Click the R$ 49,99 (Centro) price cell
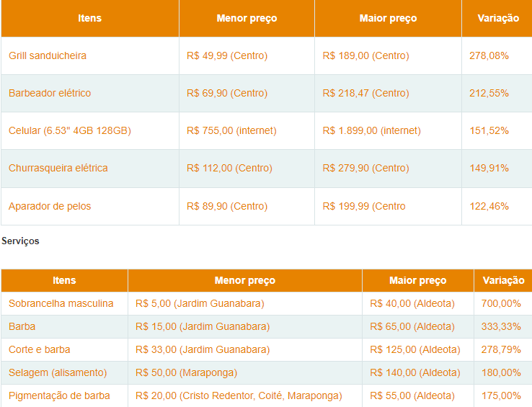532x407 pixels. pyautogui.click(x=226, y=55)
